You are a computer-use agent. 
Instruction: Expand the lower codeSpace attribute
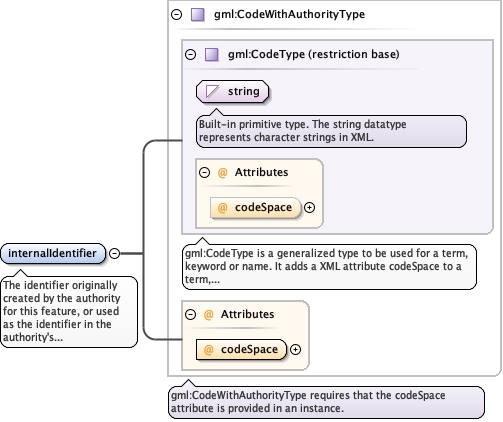(295, 350)
